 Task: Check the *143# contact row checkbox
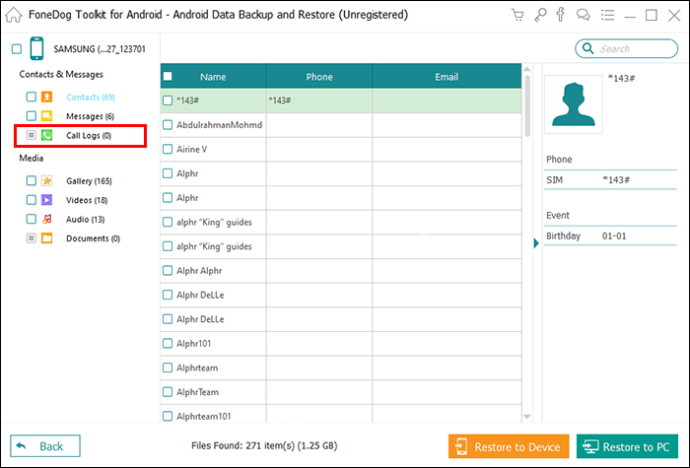click(168, 101)
